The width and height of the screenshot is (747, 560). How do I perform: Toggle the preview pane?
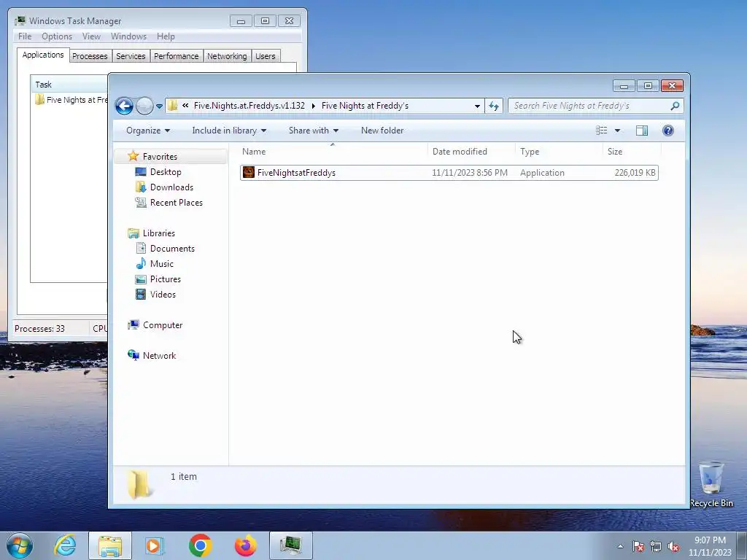[642, 131]
